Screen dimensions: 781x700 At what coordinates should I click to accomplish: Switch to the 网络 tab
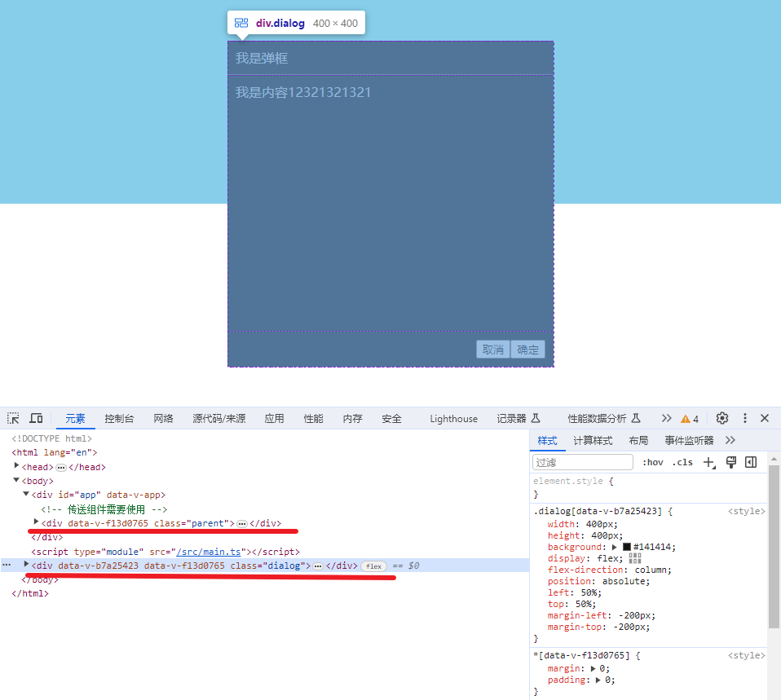pos(163,419)
